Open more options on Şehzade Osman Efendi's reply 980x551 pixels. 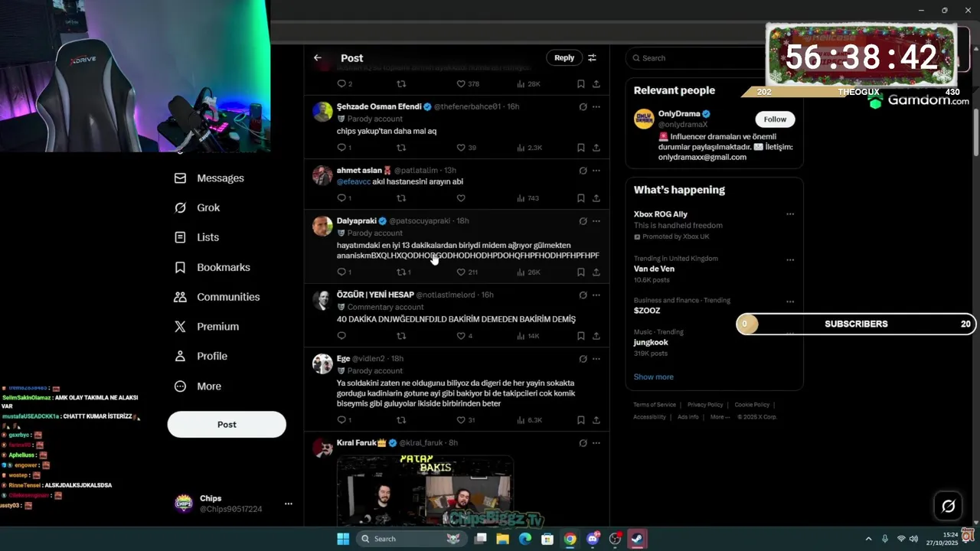tap(596, 107)
